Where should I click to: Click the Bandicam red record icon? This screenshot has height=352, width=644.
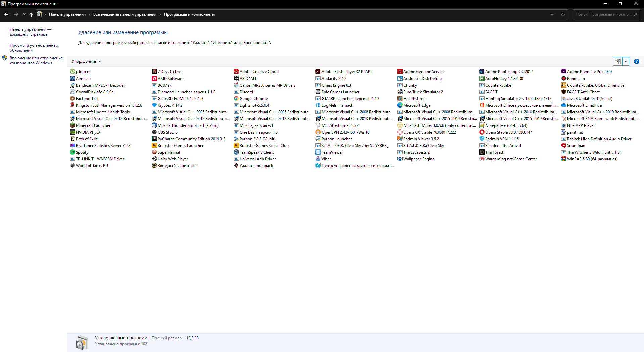(563, 78)
